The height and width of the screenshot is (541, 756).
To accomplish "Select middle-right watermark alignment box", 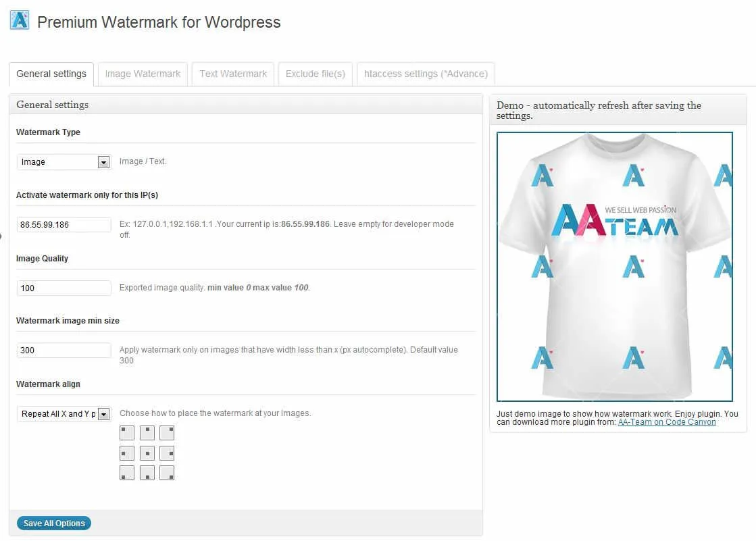I will pyautogui.click(x=167, y=453).
